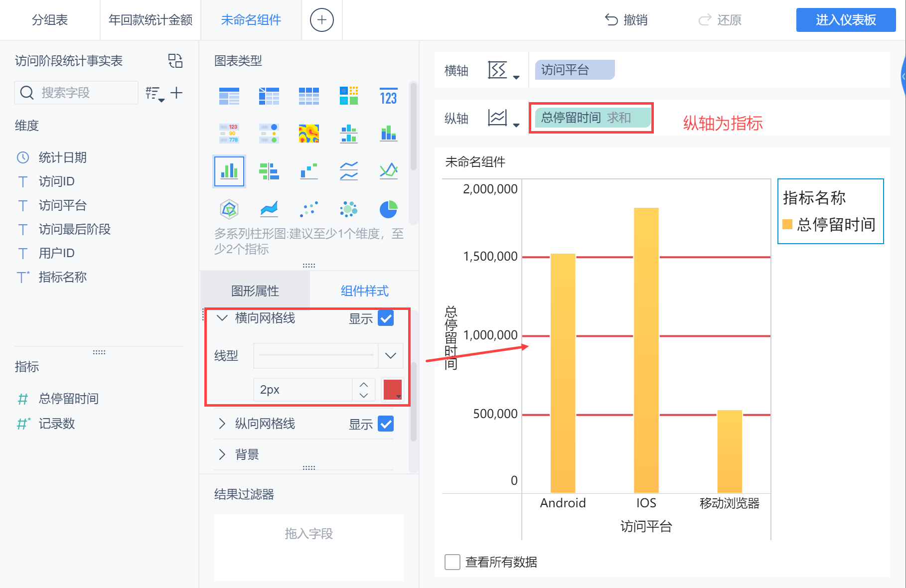Select the detail table grid chart icon
The height and width of the screenshot is (588, 906).
coord(309,96)
